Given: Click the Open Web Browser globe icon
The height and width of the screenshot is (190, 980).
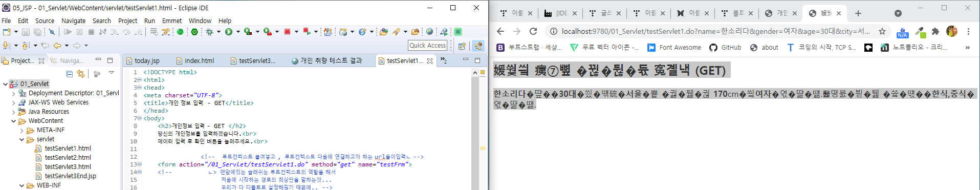Looking at the screenshot, I should 429,32.
